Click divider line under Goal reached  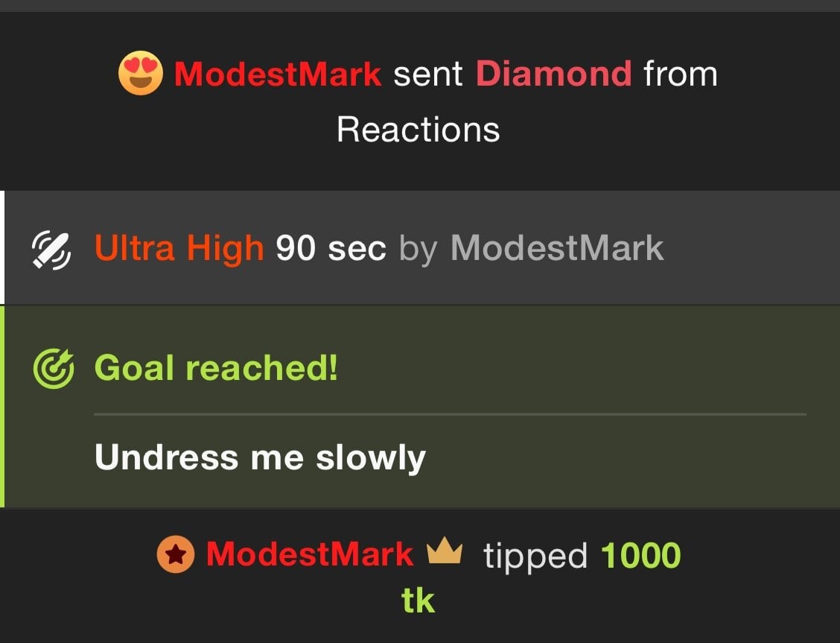click(x=450, y=414)
